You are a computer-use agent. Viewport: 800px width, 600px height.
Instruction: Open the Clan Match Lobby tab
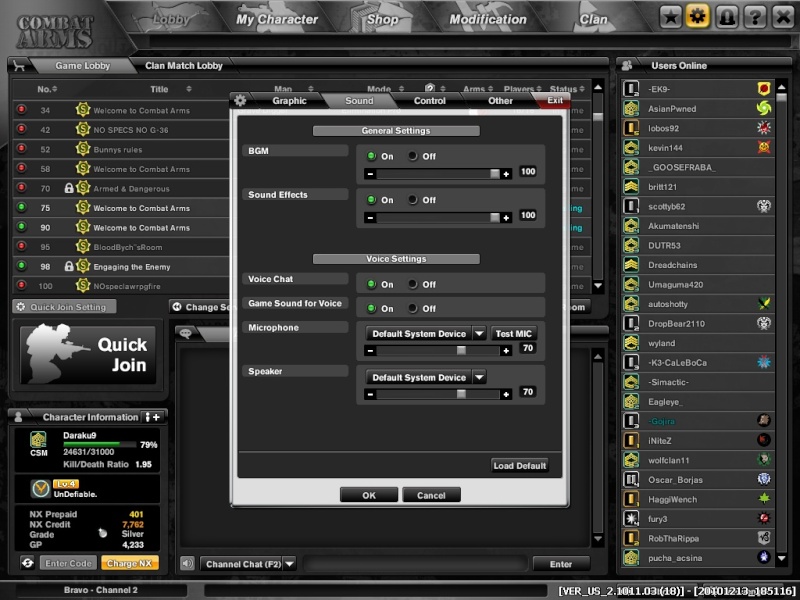184,65
